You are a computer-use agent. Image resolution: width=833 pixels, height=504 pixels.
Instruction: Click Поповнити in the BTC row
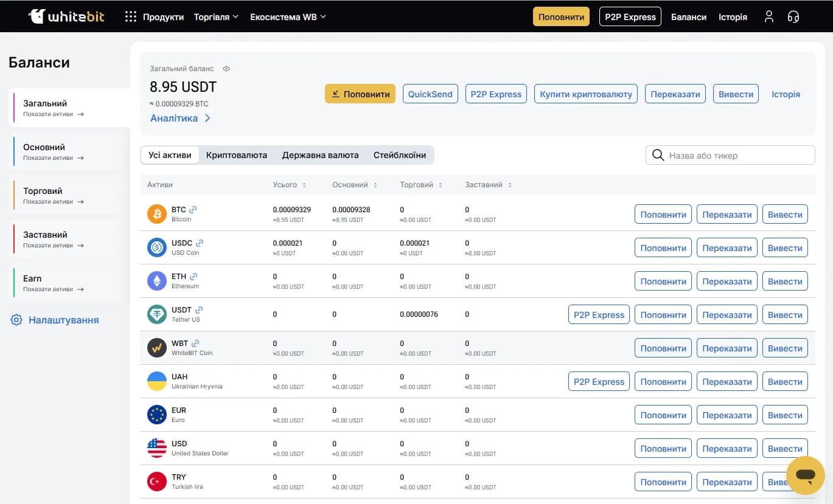(663, 214)
